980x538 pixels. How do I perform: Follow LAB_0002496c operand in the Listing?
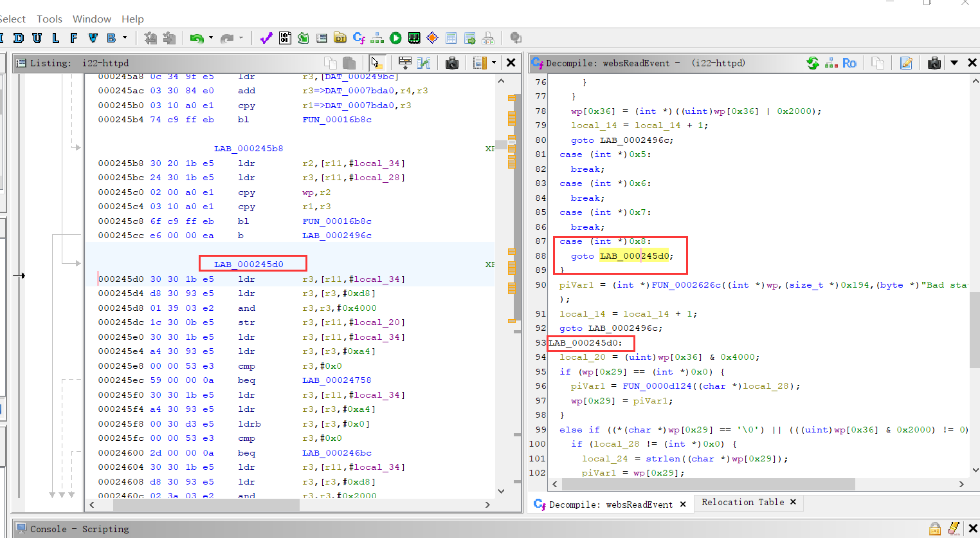pos(337,236)
